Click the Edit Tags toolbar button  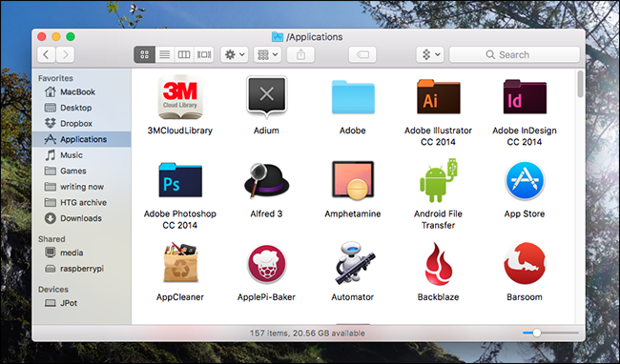(x=362, y=54)
